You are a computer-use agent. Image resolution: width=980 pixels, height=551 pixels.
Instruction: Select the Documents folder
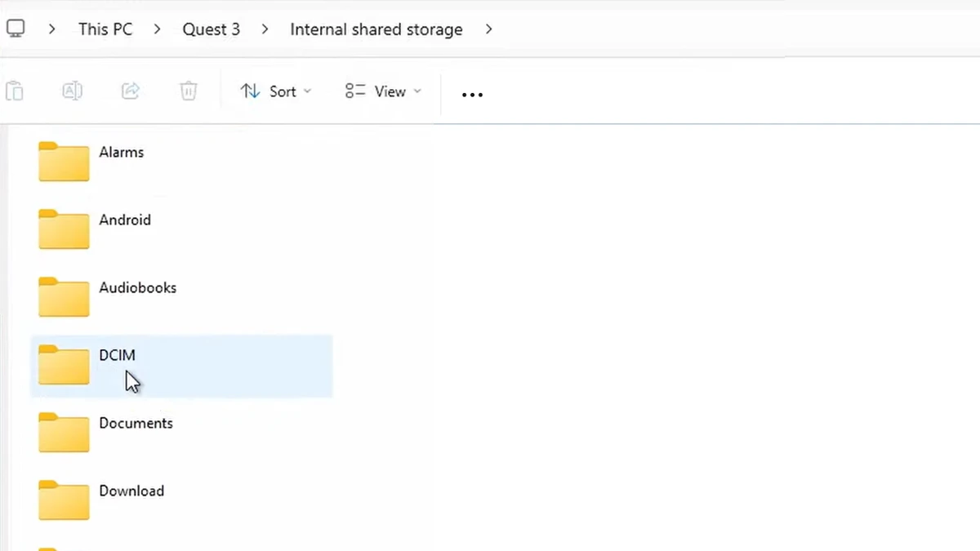point(136,424)
